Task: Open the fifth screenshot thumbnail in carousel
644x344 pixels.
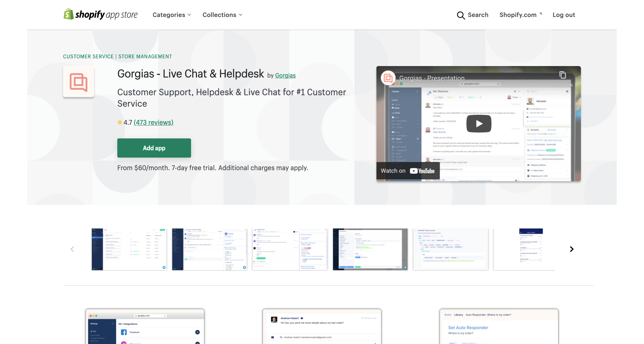Action: pyautogui.click(x=451, y=249)
